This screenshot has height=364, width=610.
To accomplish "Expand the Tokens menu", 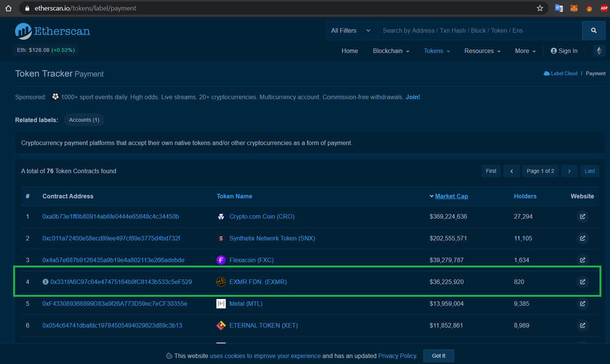I will coord(437,51).
